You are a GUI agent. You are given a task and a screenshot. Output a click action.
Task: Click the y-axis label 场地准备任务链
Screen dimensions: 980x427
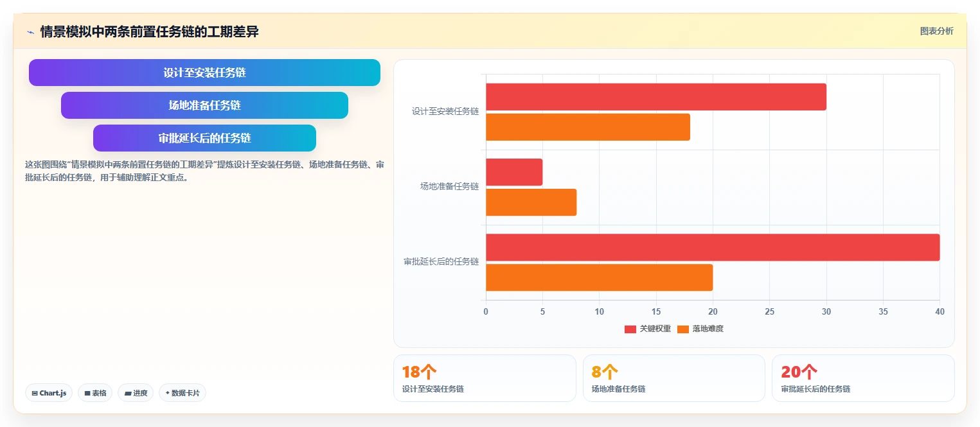coord(449,186)
